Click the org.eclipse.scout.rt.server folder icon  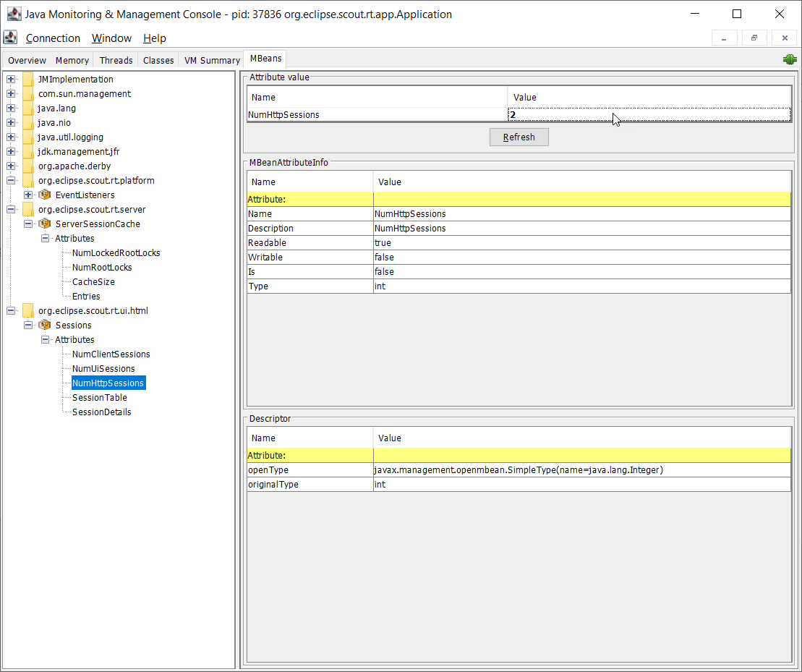click(28, 210)
